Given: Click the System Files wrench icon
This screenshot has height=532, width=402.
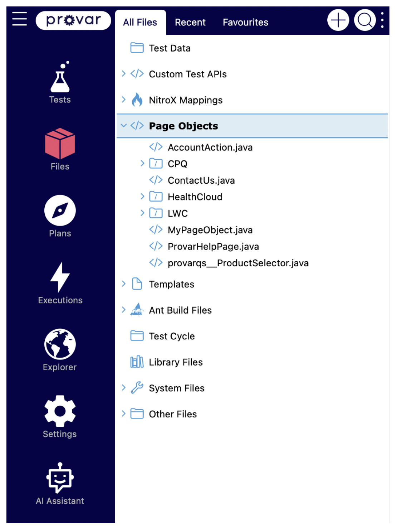Looking at the screenshot, I should pyautogui.click(x=137, y=388).
